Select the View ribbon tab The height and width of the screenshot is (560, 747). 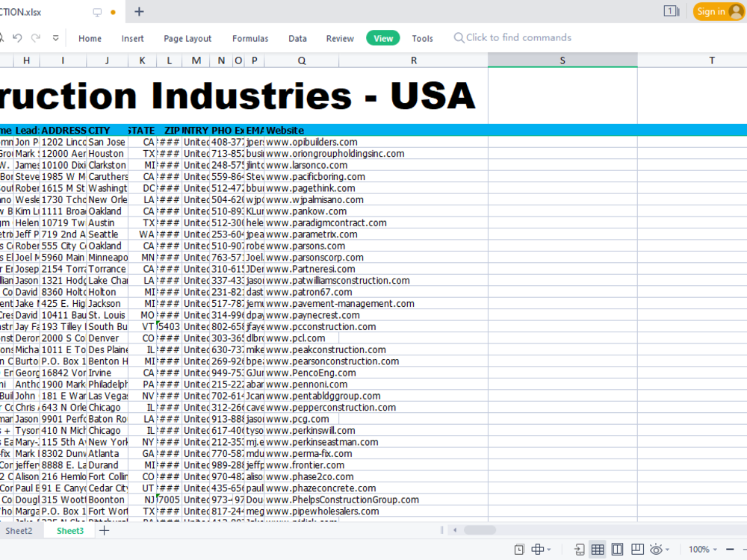tap(383, 38)
